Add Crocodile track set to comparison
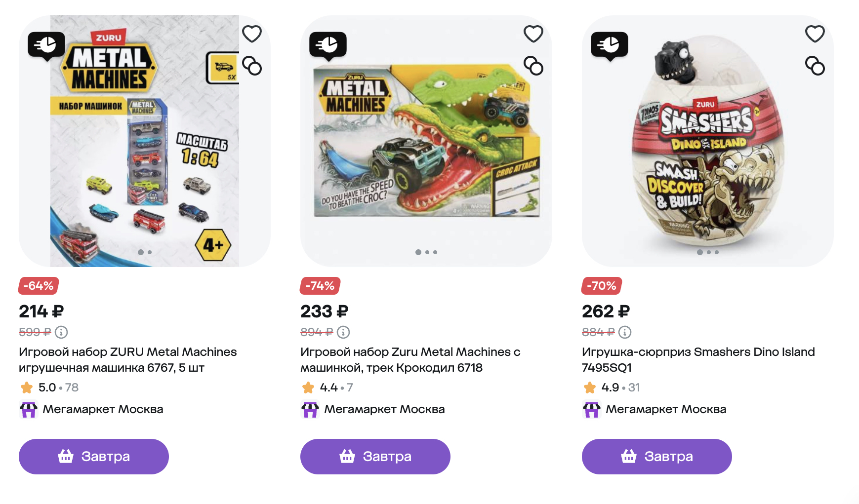 pyautogui.click(x=533, y=66)
